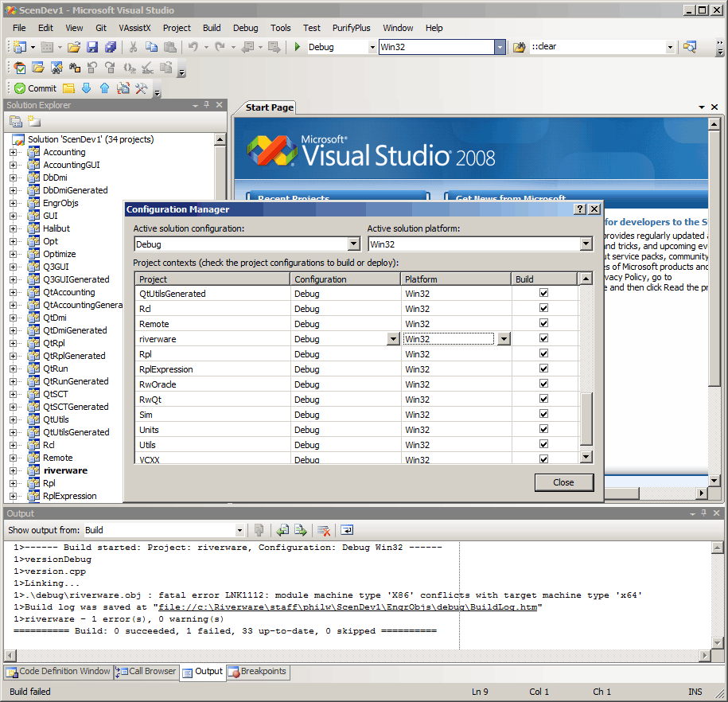Open toolbar Debug configuration dropdown
Image resolution: width=728 pixels, height=702 pixels.
pyautogui.click(x=372, y=47)
